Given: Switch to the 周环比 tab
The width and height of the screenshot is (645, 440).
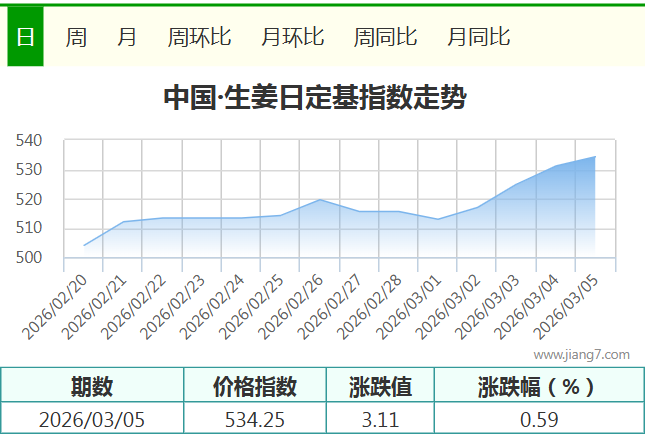Looking at the screenshot, I should (200, 37).
